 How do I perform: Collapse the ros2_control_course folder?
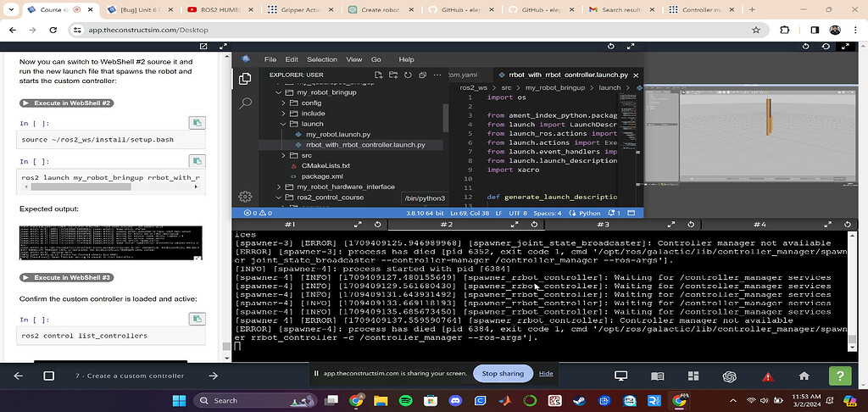pos(279,198)
